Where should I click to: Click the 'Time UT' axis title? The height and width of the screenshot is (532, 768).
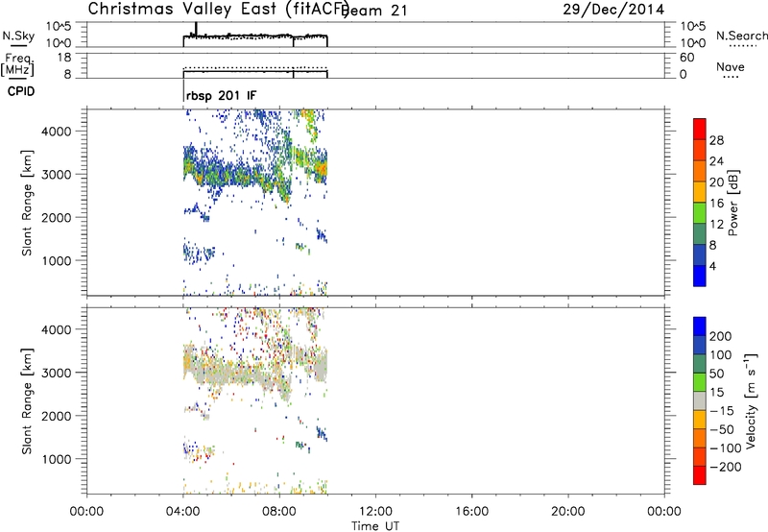pos(375,526)
